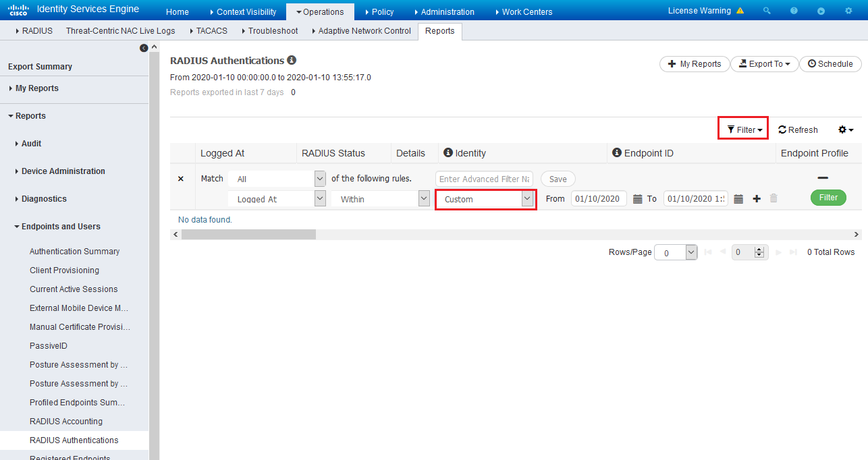Open the settings gear in the top bar
The width and height of the screenshot is (868, 460).
(x=848, y=11)
